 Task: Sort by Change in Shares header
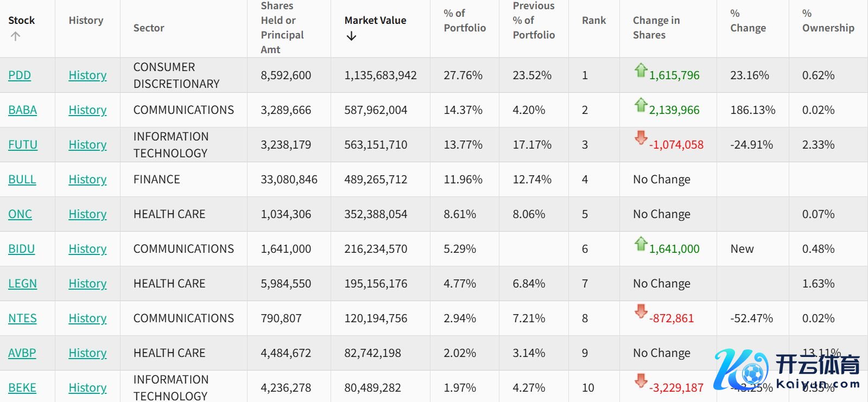coord(656,28)
